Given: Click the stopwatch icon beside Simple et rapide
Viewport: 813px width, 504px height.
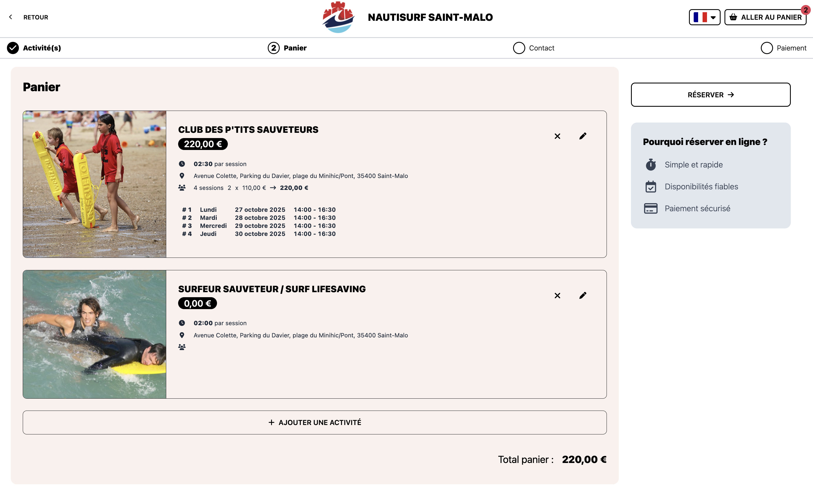Looking at the screenshot, I should click(650, 165).
